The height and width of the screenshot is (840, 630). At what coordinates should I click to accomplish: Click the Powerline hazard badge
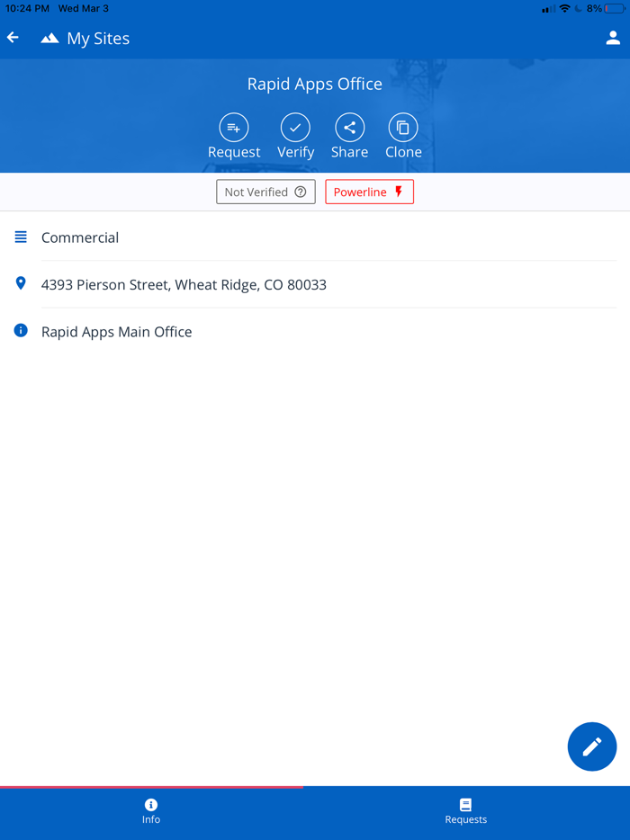point(369,192)
